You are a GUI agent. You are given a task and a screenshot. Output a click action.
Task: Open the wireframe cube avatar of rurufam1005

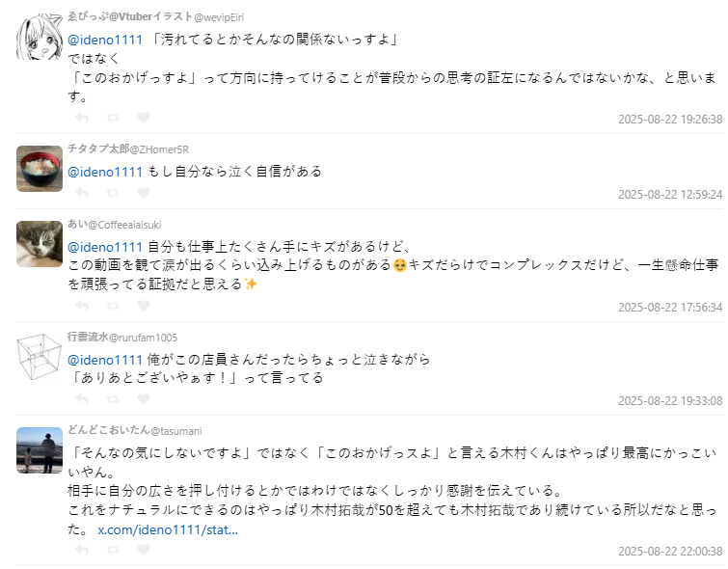pos(40,357)
